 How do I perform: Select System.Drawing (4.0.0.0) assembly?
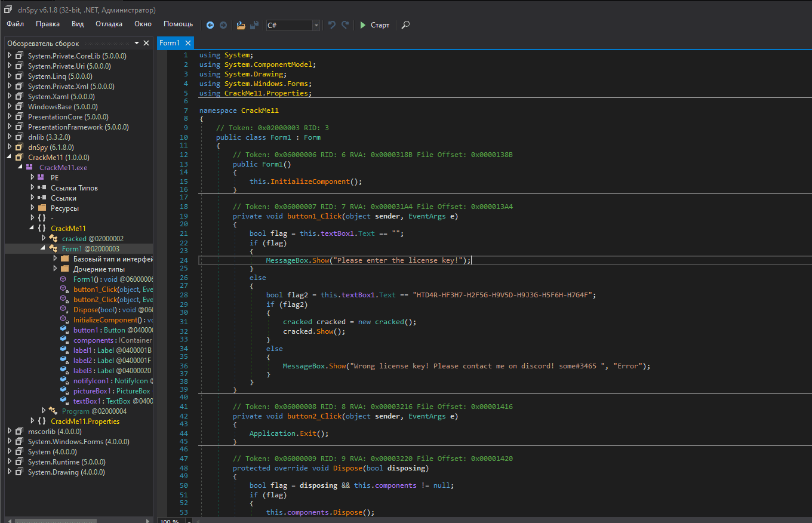(x=66, y=472)
